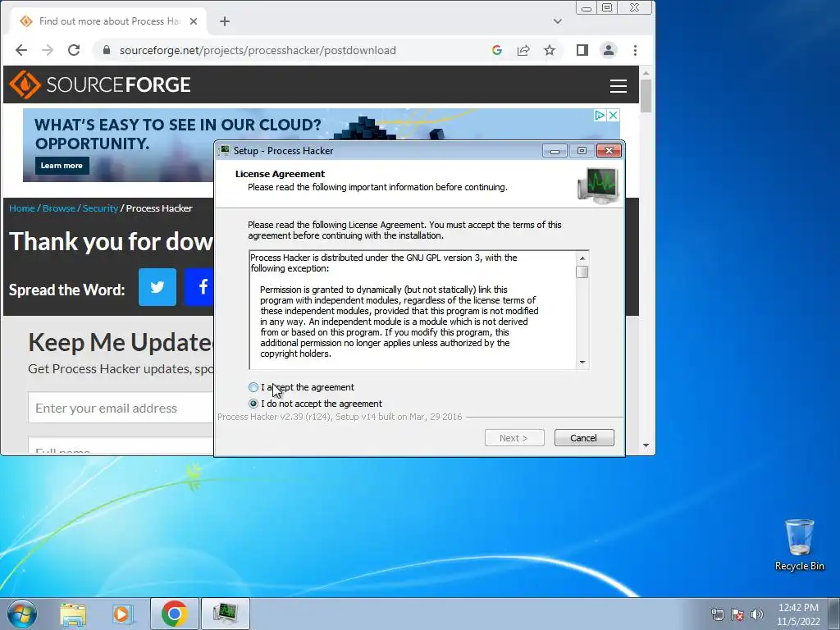Image resolution: width=840 pixels, height=630 pixels.
Task: Close the 'Find out more about Process Ha' tab
Action: 194,21
